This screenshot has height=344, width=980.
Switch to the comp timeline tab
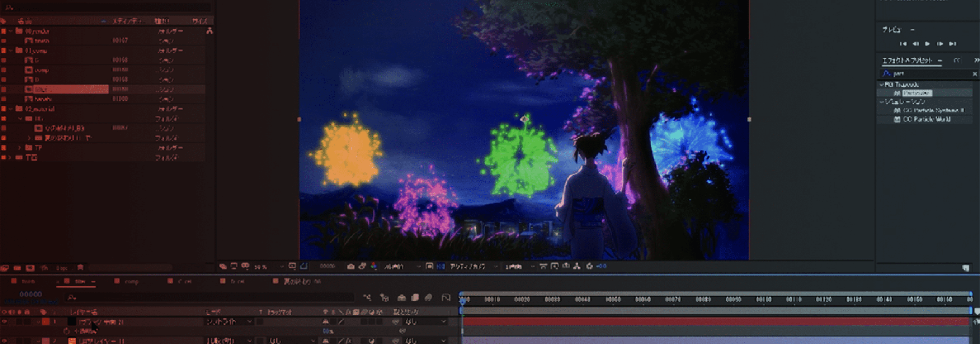[x=131, y=281]
